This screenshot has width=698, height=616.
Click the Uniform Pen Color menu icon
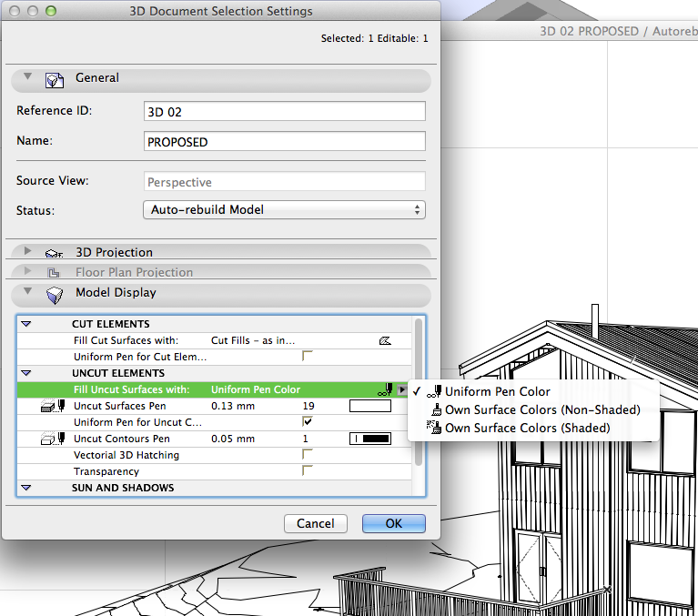pyautogui.click(x=434, y=391)
